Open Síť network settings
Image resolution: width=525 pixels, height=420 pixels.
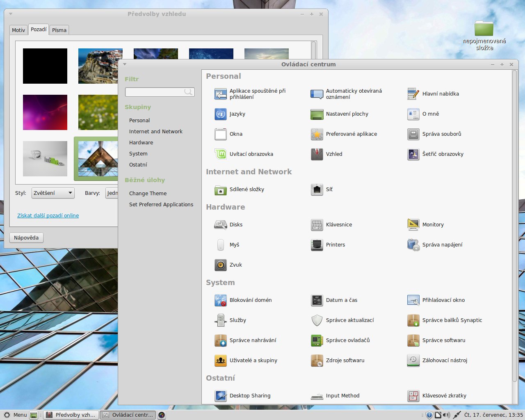(x=317, y=189)
